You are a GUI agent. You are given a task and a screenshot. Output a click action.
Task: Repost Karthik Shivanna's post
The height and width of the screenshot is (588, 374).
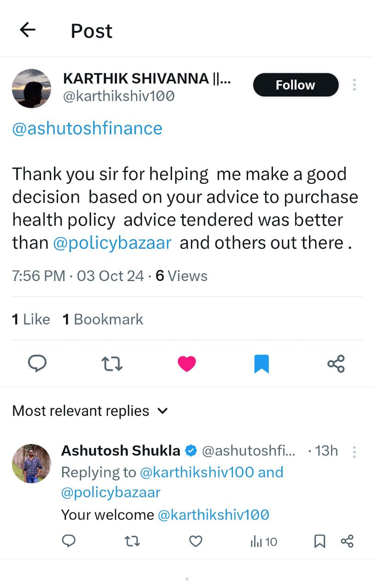(112, 364)
